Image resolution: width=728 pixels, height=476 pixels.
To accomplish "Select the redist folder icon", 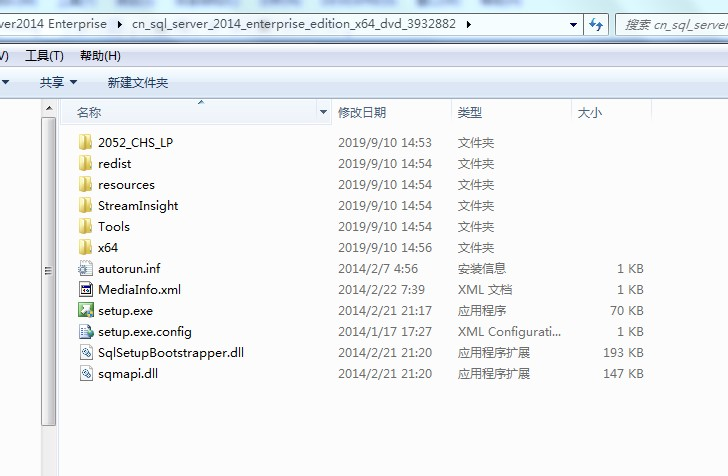I will (85, 163).
